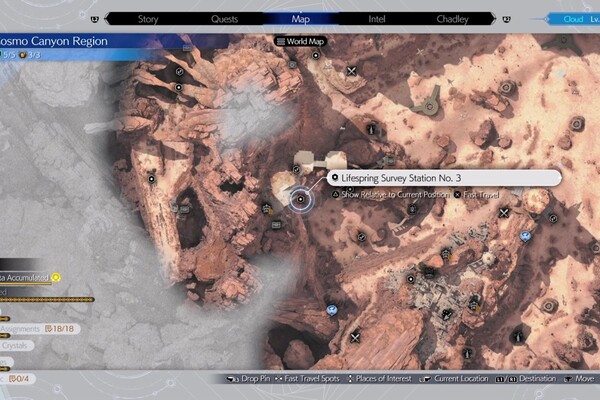This screenshot has height=400, width=600.
Task: Choose the Fast Travel option under the tooltip
Action: click(481, 195)
